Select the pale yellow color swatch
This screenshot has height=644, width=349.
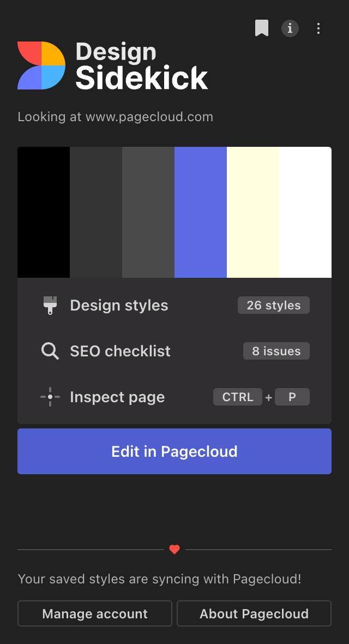point(253,212)
